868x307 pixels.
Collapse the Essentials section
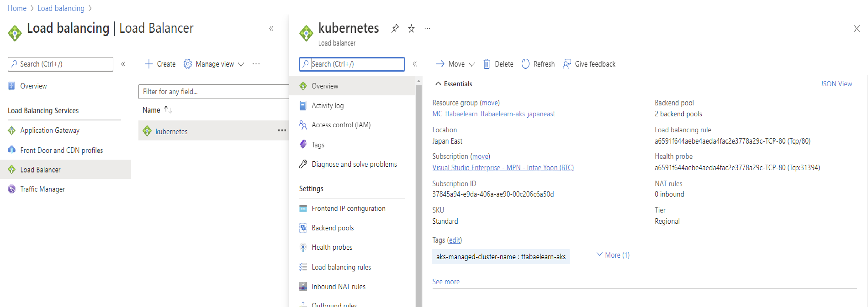[x=454, y=84]
